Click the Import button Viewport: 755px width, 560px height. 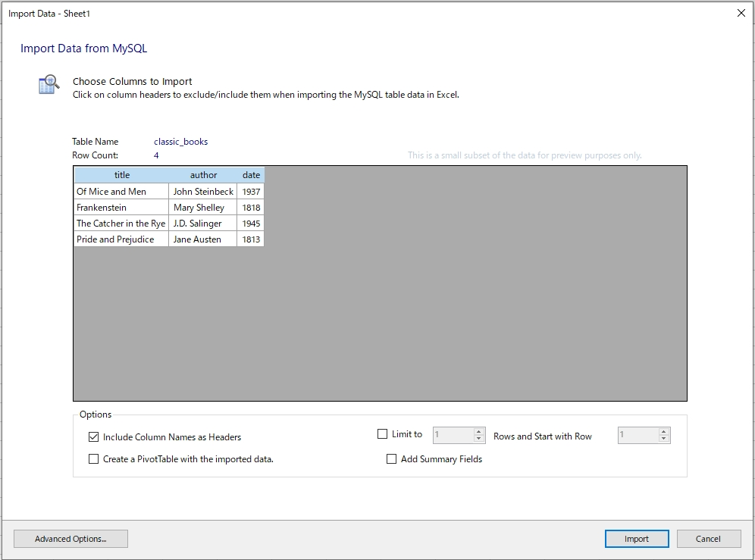point(637,539)
